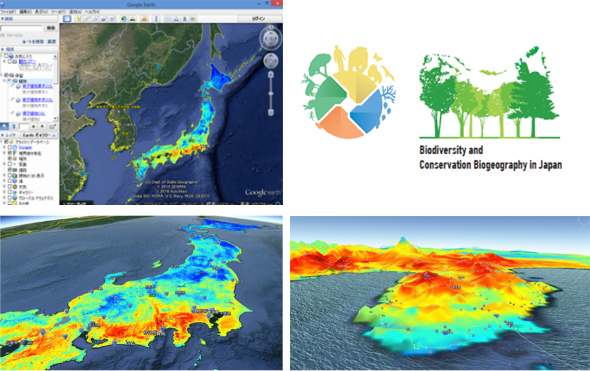Add a placemark with the yellow pushpin
Image resolution: width=590 pixels, height=371 pixels.
coord(78,18)
